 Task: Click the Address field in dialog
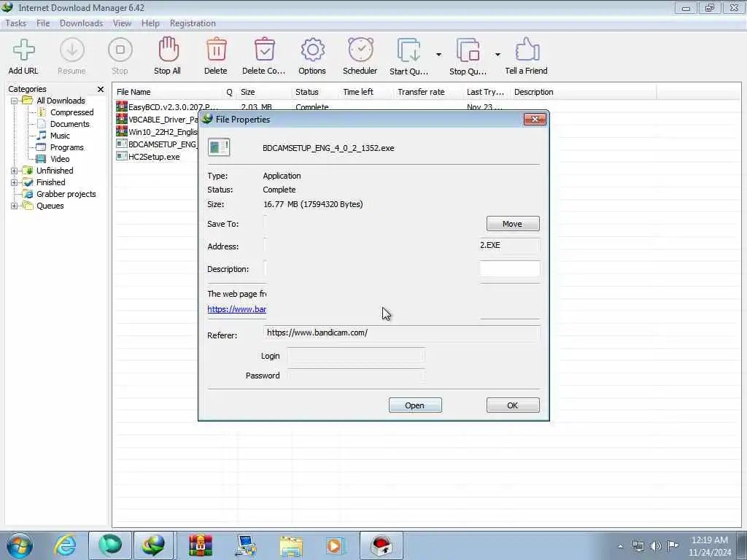402,246
